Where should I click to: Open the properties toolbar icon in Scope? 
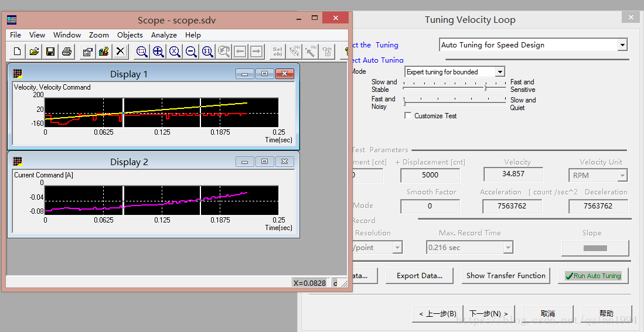[87, 52]
